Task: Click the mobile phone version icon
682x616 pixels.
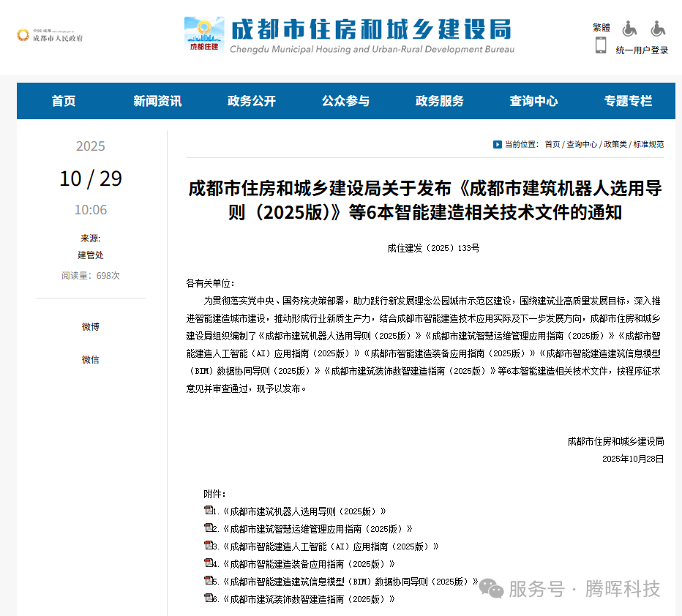Action: 601,46
